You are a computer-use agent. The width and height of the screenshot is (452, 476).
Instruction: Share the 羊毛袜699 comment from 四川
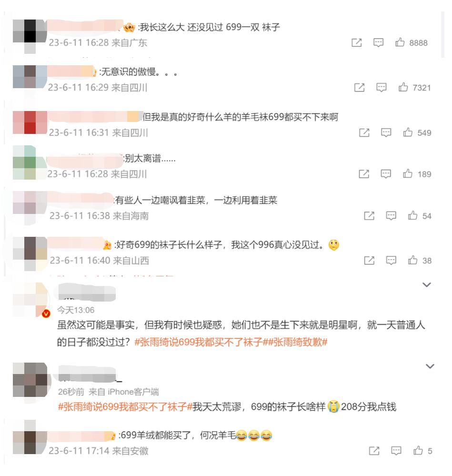[364, 132]
